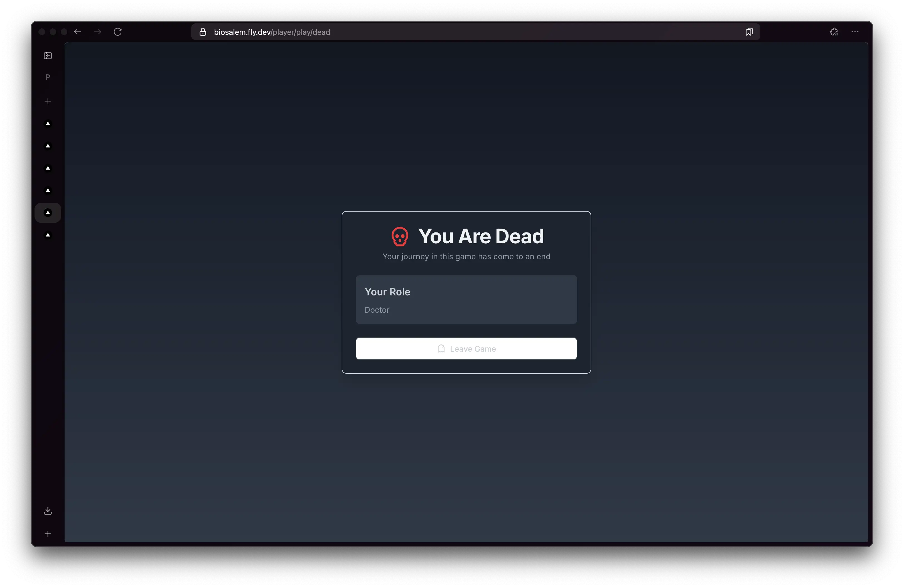The width and height of the screenshot is (904, 588).
Task: Expand the three-dot browser menu
Action: [855, 32]
